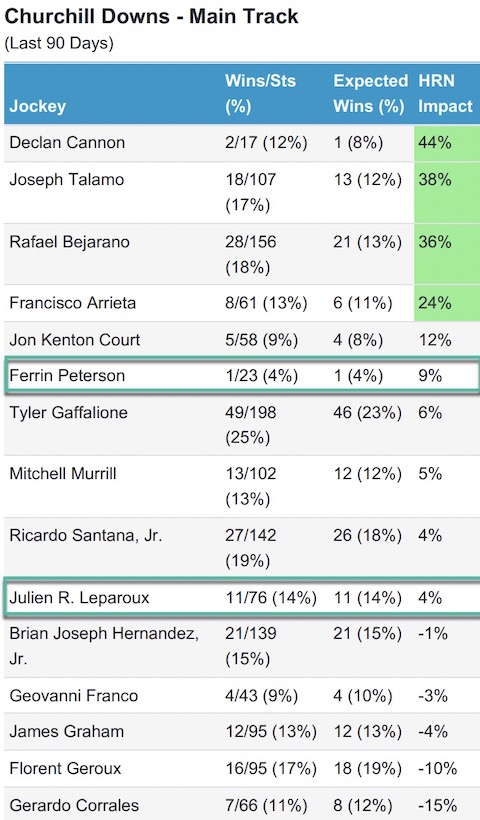Viewport: 480px width, 820px height.
Task: Sort by the Wins/Sts (%) column header
Action: click(260, 94)
